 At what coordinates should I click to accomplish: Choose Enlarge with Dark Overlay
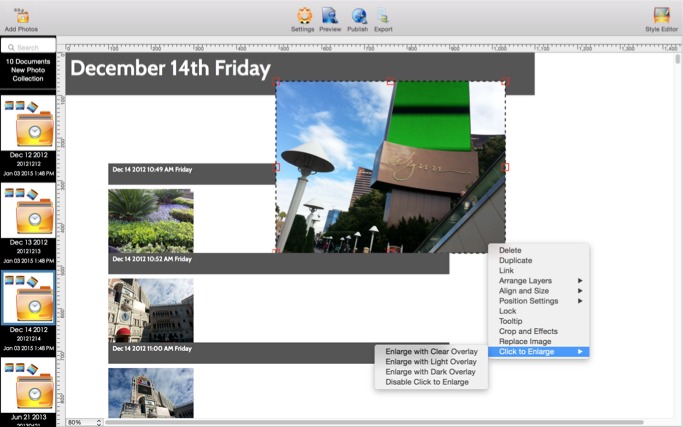(430, 372)
